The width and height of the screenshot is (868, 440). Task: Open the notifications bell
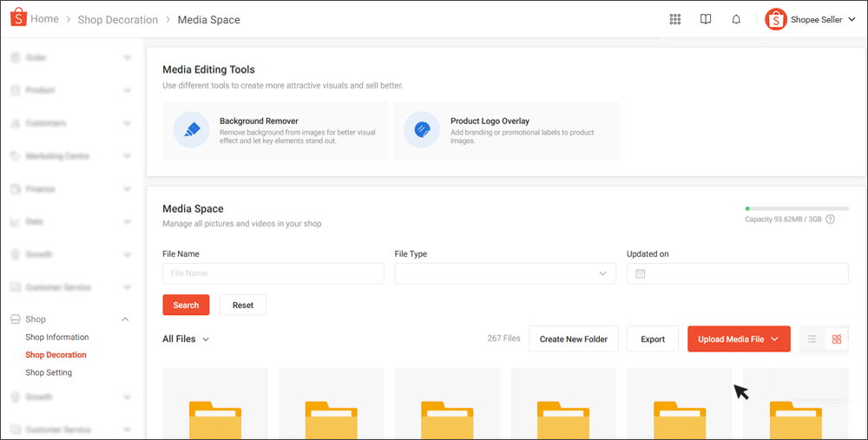click(x=736, y=20)
